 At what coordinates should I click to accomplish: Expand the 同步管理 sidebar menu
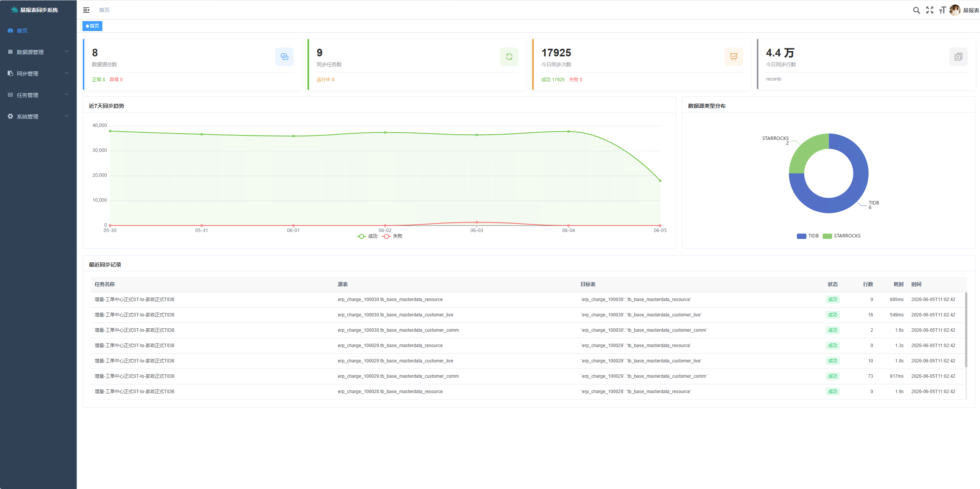pyautogui.click(x=38, y=74)
